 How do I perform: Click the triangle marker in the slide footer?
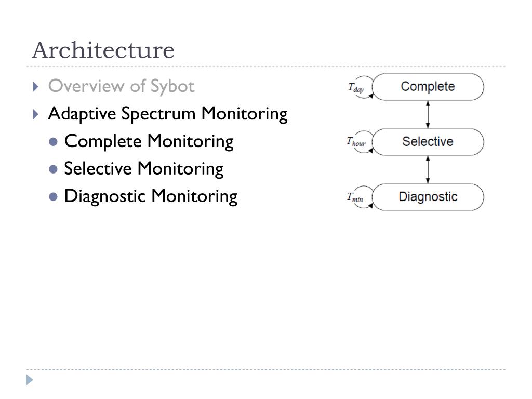point(30,380)
